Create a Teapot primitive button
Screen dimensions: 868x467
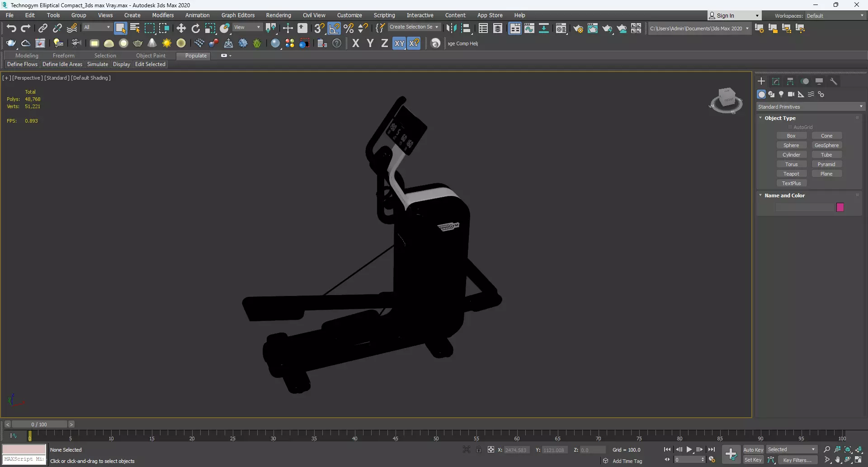click(791, 174)
